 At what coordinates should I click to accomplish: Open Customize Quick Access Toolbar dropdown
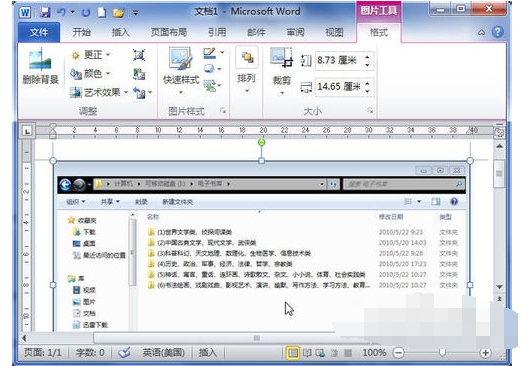coord(135,13)
